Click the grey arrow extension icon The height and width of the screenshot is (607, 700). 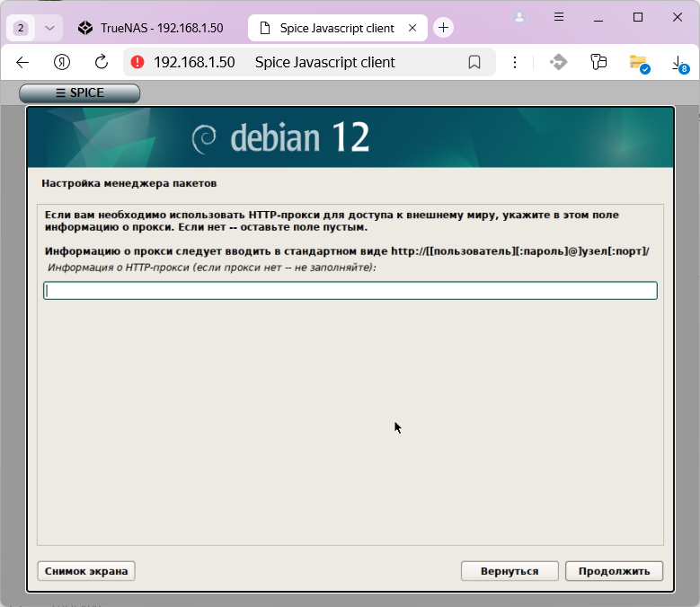[558, 62]
